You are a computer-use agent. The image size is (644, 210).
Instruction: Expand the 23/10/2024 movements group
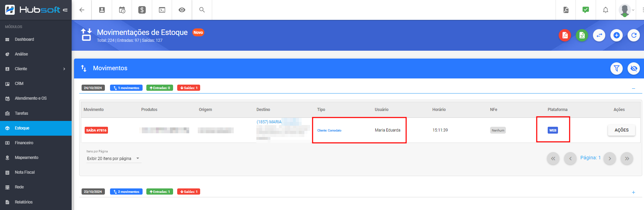tap(633, 192)
